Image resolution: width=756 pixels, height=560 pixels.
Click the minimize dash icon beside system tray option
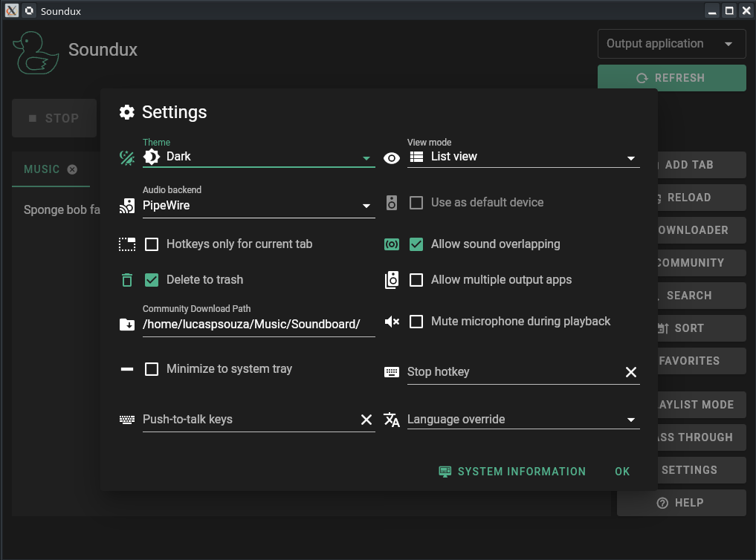tap(127, 369)
